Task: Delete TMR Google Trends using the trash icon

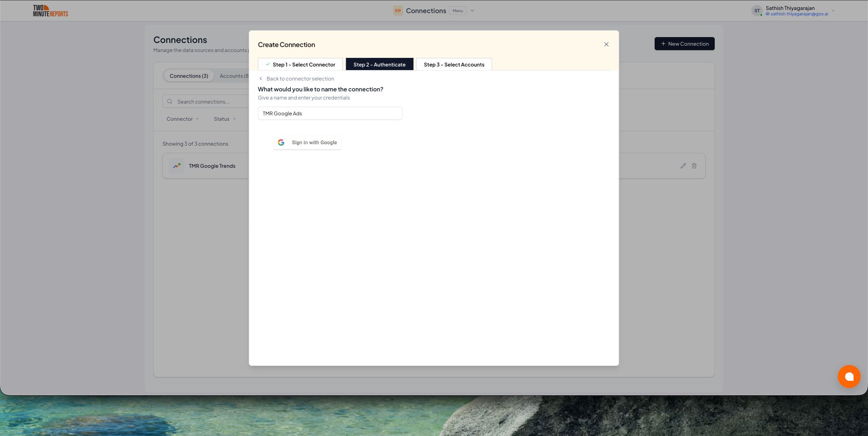Action: point(694,166)
